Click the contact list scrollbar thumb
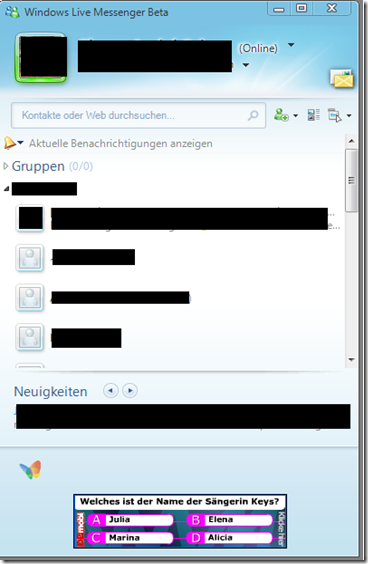This screenshot has width=368, height=564. click(351, 180)
